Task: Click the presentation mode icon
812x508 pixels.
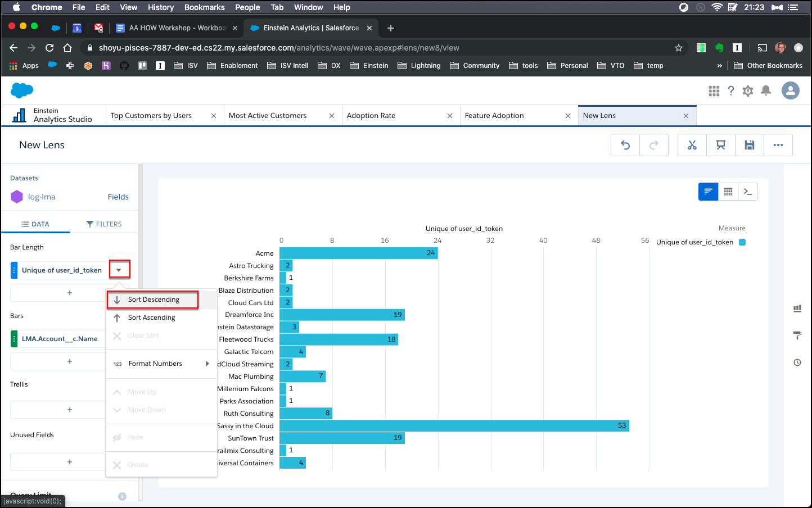Action: (721, 145)
